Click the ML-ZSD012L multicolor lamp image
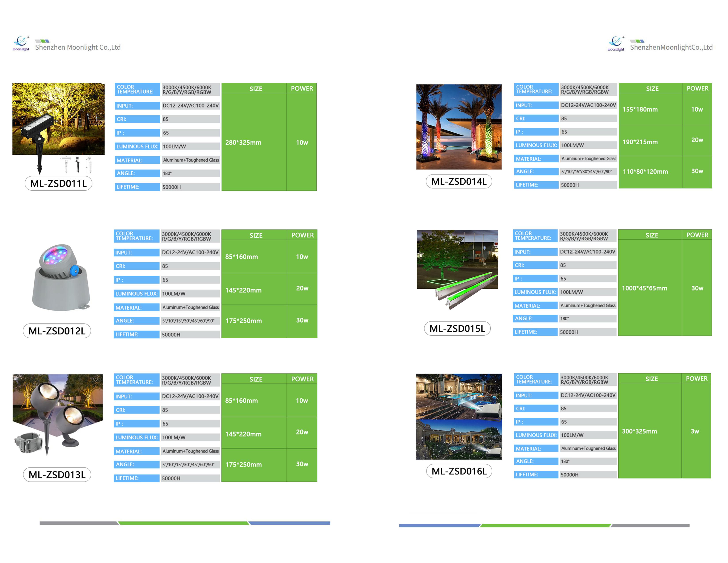The height and width of the screenshot is (563, 728). (61, 277)
